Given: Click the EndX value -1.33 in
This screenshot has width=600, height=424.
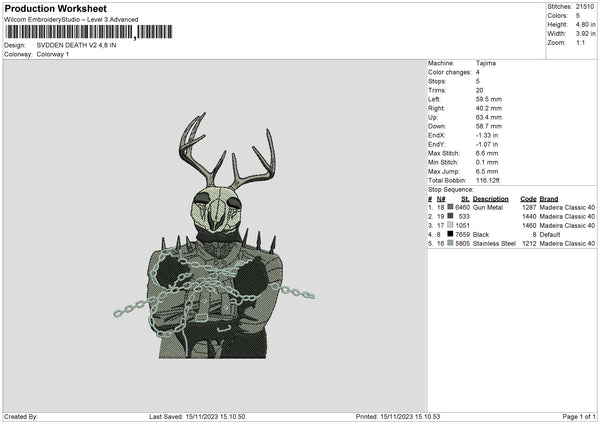Looking at the screenshot, I should click(x=487, y=135).
